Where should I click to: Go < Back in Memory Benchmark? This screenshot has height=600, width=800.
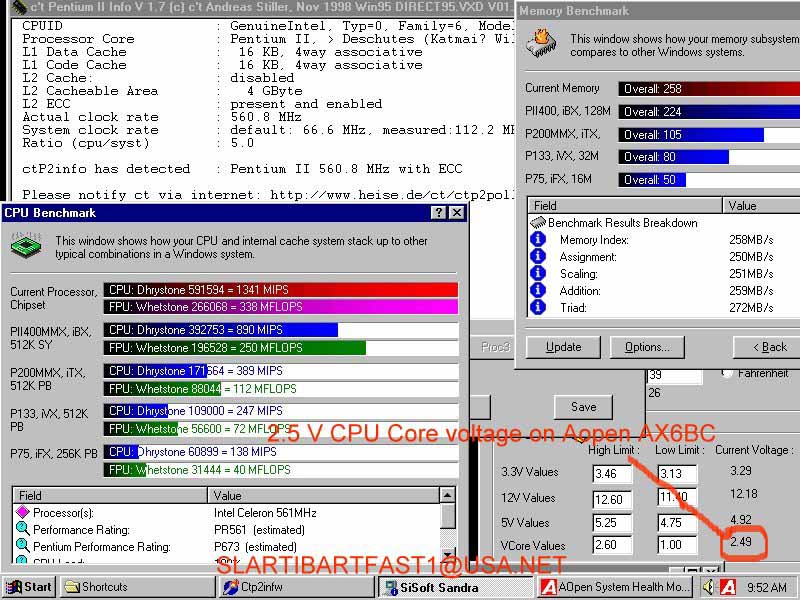click(x=767, y=347)
